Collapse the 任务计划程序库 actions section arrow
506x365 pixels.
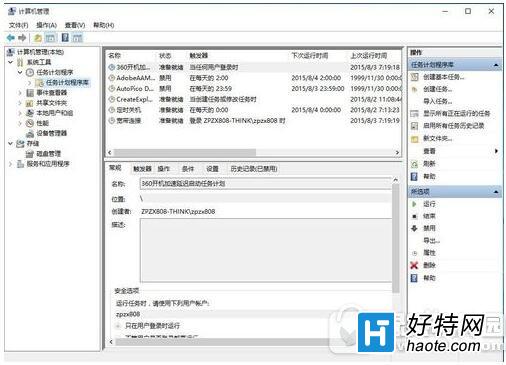(496, 65)
